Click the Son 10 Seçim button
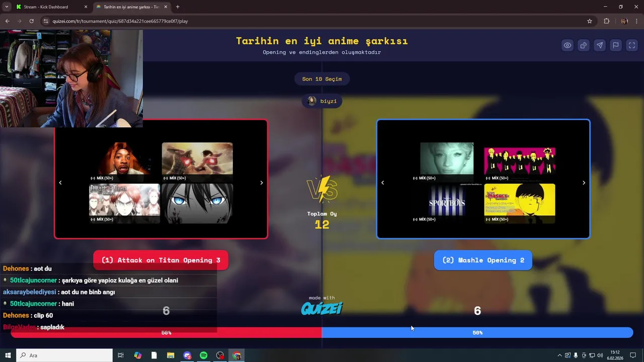 [322, 79]
